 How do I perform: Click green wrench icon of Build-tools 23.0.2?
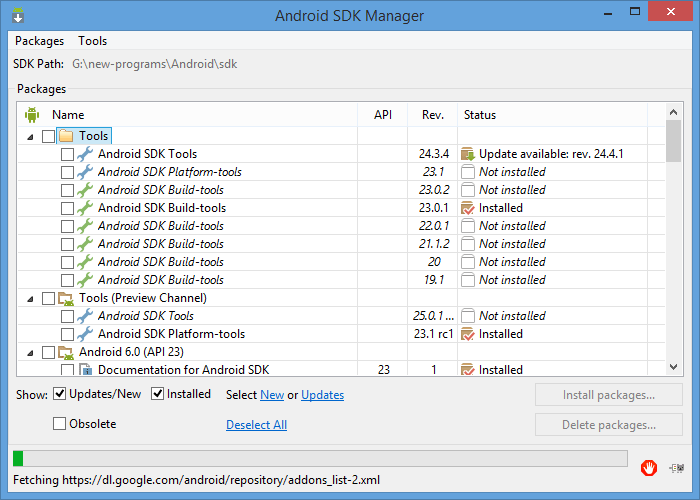click(x=85, y=190)
